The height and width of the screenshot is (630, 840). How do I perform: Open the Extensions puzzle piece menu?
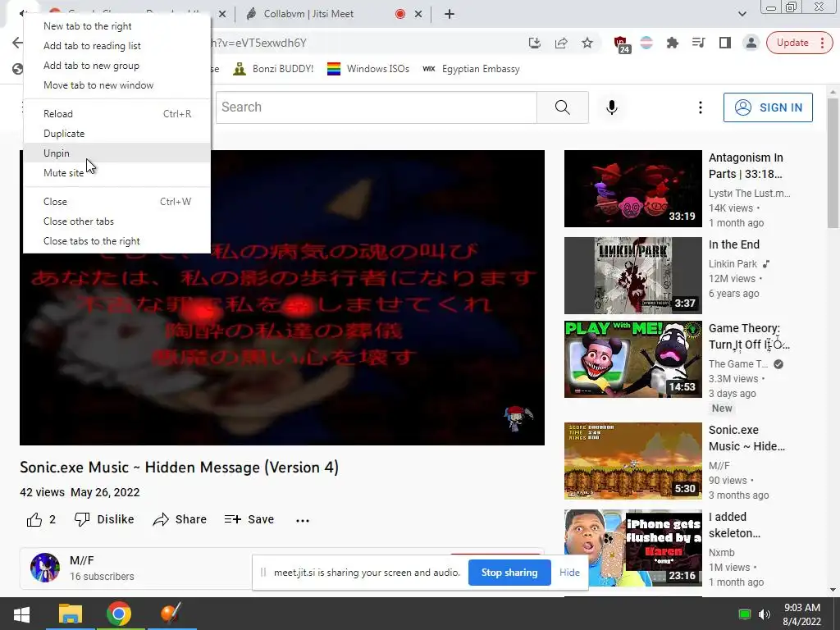[673, 43]
